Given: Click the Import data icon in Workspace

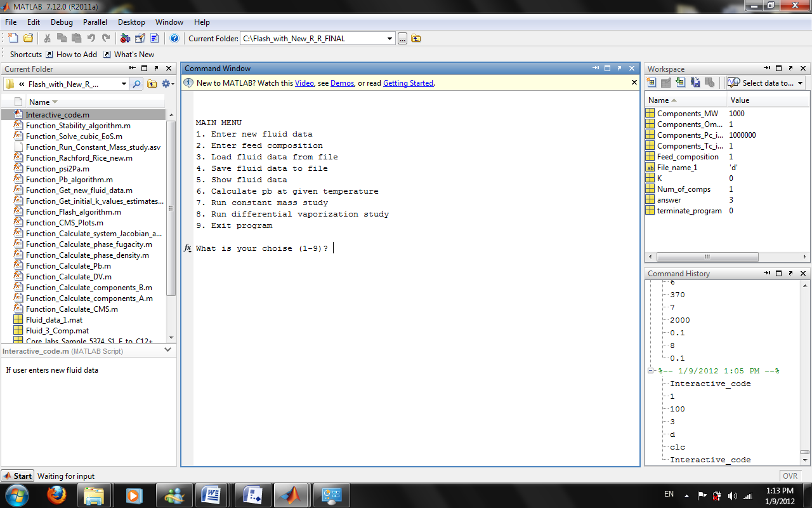Looking at the screenshot, I should click(x=680, y=83).
